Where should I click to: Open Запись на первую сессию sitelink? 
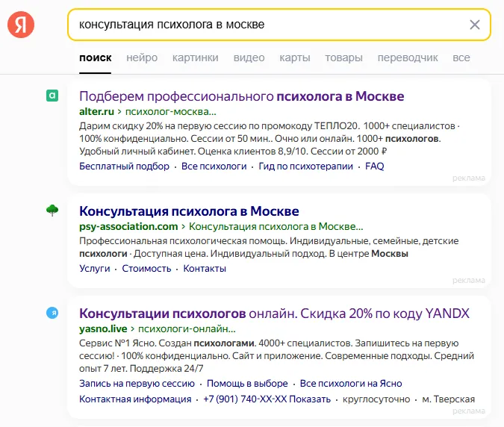tap(137, 383)
